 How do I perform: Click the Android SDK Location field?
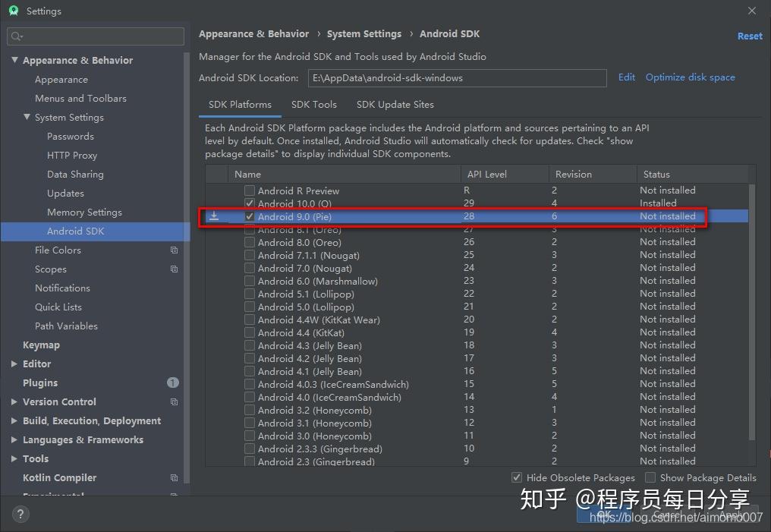(458, 77)
